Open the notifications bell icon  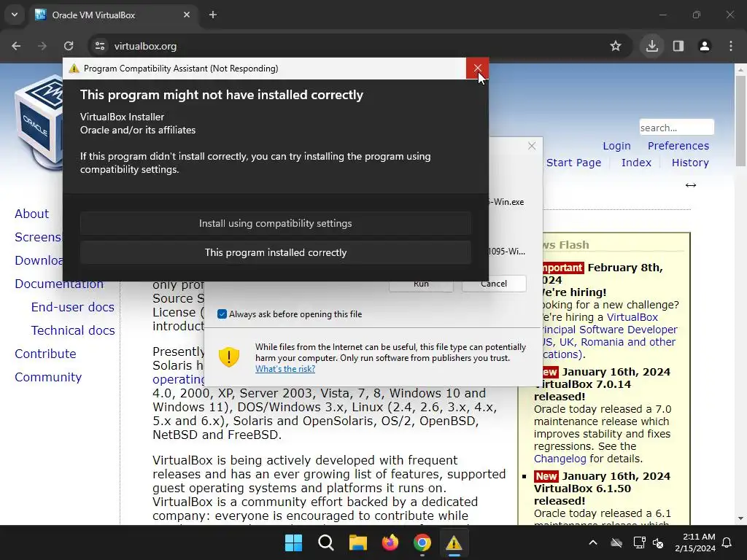point(727,542)
